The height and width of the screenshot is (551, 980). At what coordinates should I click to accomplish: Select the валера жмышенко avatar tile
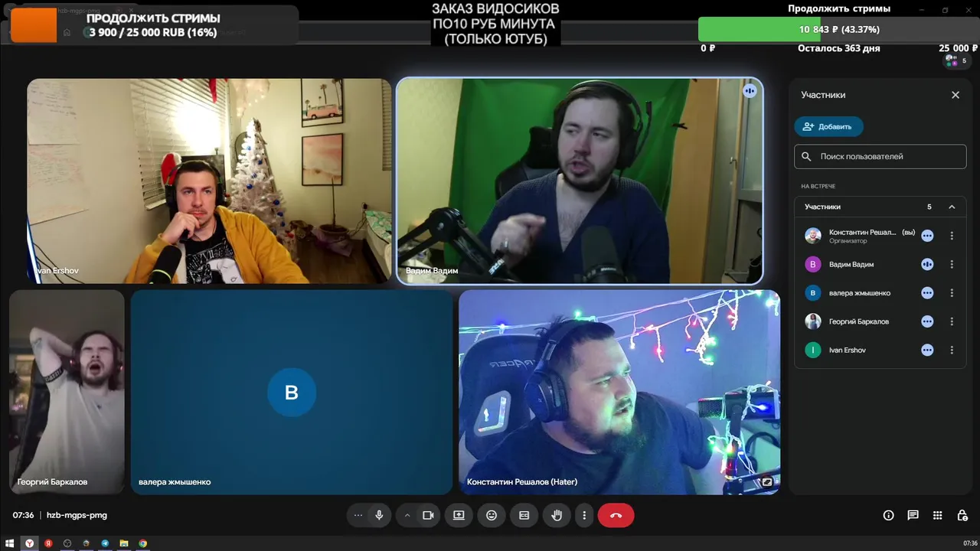tap(292, 392)
